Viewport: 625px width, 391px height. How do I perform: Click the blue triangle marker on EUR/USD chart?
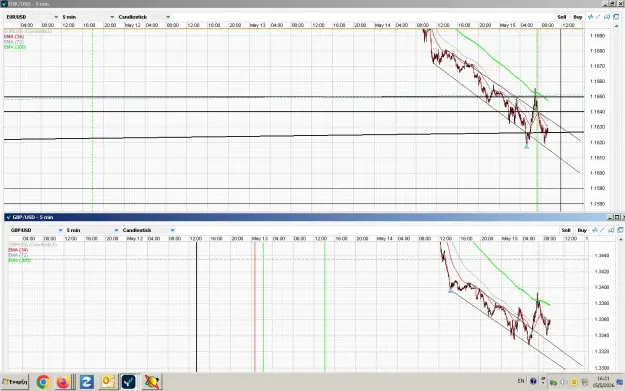(x=527, y=146)
